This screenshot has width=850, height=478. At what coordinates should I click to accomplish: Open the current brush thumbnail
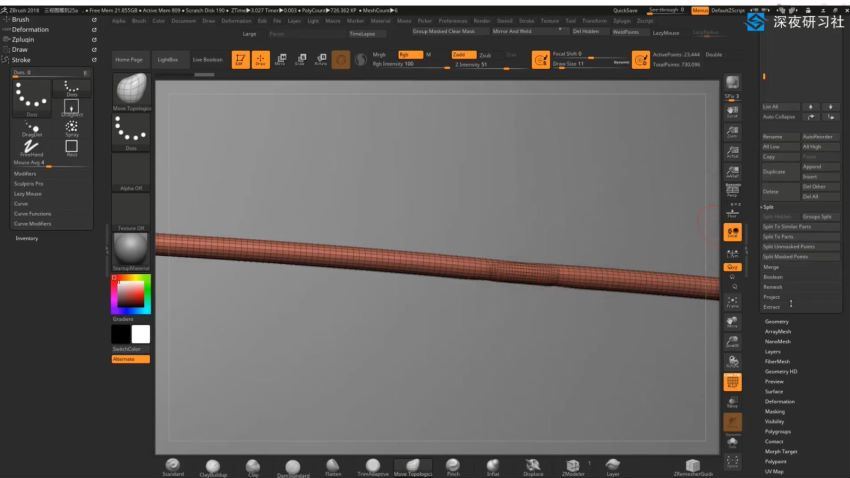click(x=131, y=91)
